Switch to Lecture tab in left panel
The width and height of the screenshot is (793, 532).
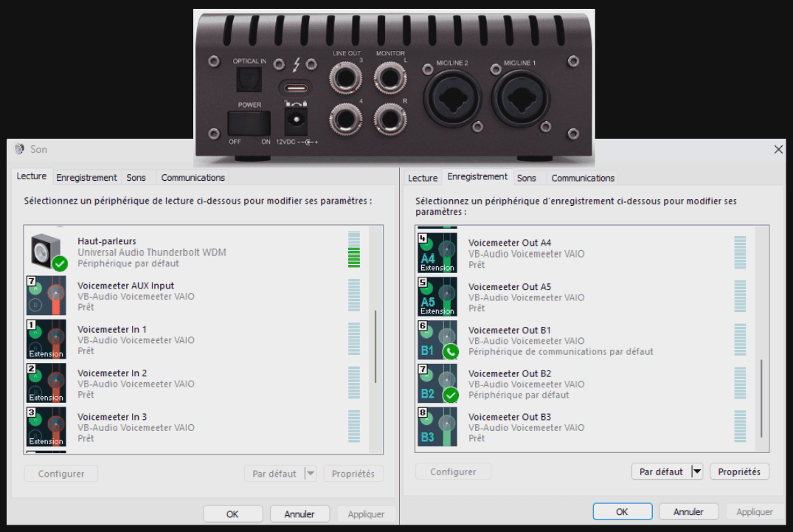point(32,176)
